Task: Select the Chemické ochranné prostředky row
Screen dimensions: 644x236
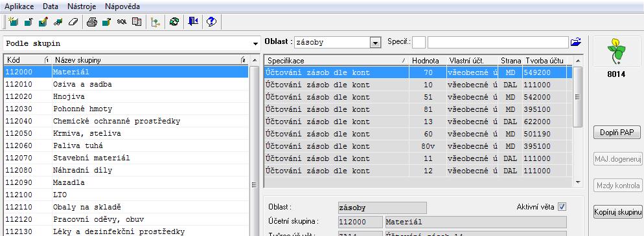Action: (x=126, y=122)
